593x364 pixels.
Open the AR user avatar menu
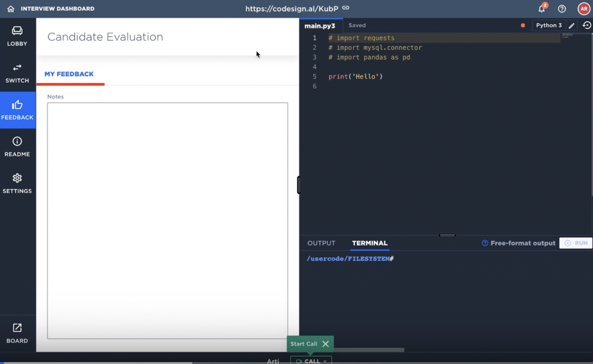tap(583, 9)
